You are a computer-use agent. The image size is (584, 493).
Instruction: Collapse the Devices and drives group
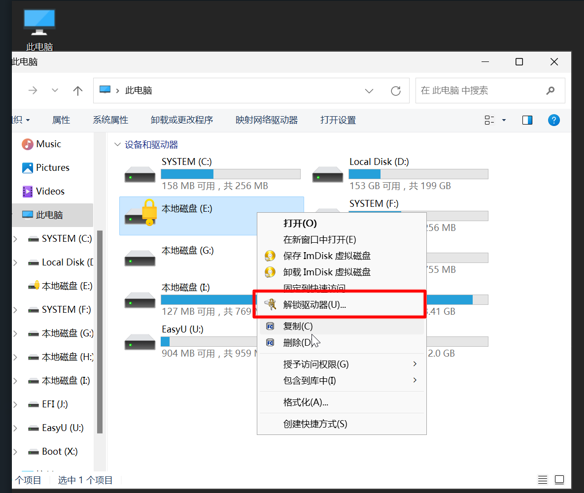pos(117,144)
